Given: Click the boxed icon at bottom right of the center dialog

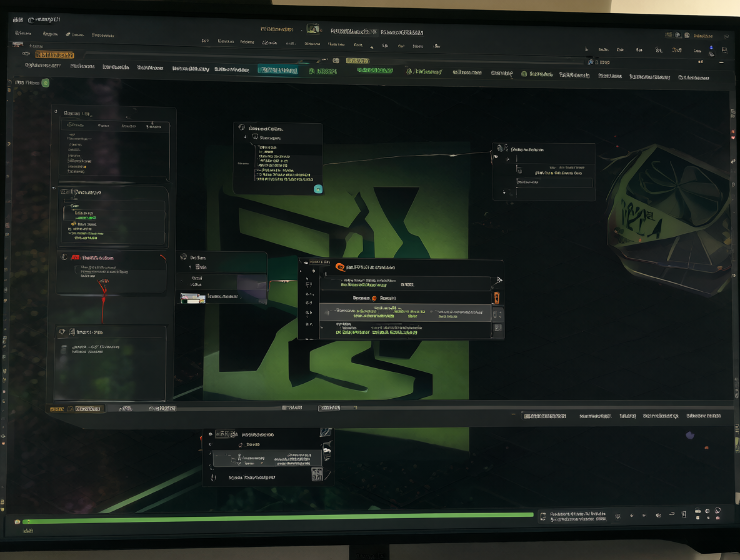Looking at the screenshot, I should (497, 328).
